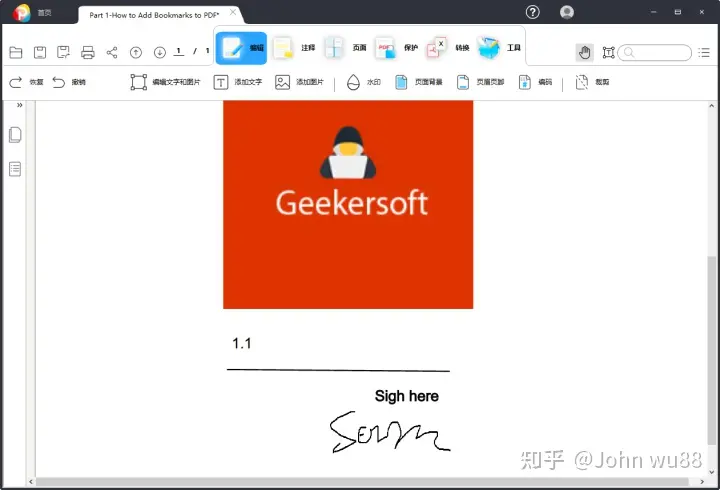
Task: Open the help question mark icon
Action: pos(533,12)
